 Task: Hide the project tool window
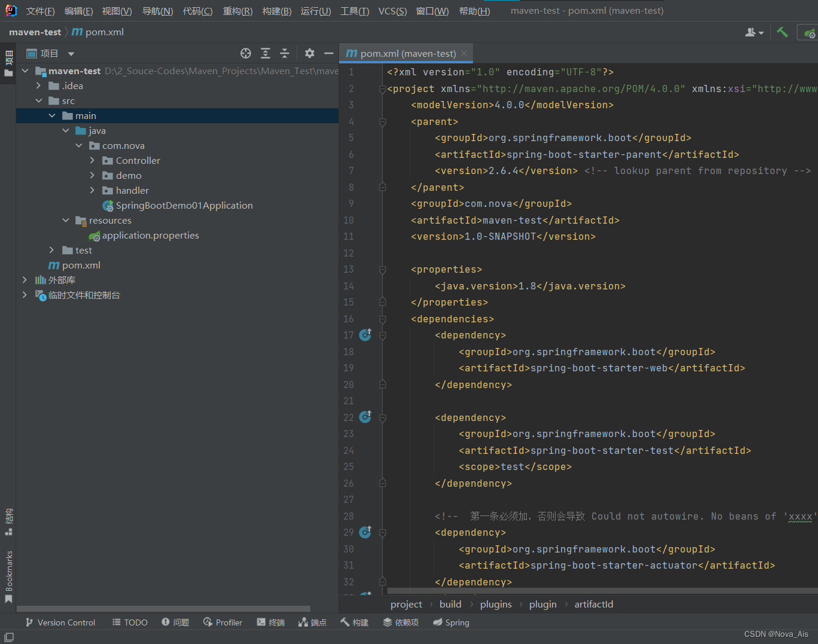pyautogui.click(x=328, y=54)
